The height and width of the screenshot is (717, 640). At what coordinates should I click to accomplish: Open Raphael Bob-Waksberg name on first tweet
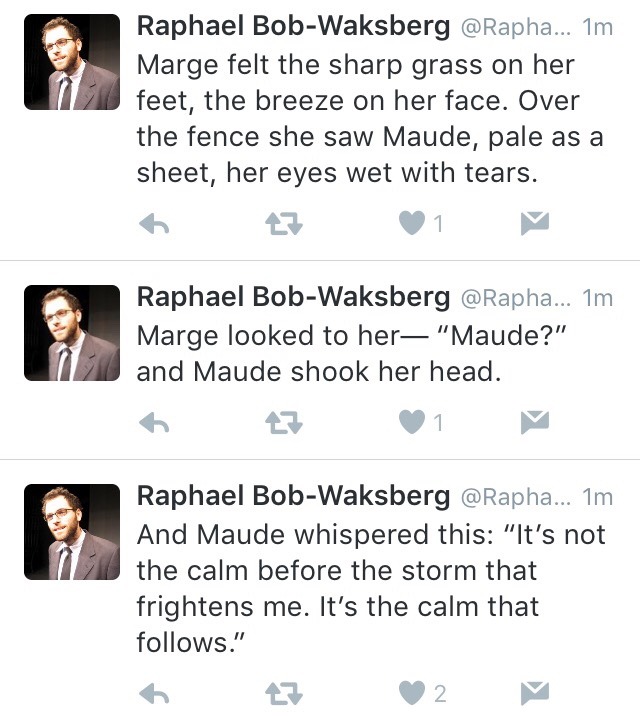click(292, 27)
